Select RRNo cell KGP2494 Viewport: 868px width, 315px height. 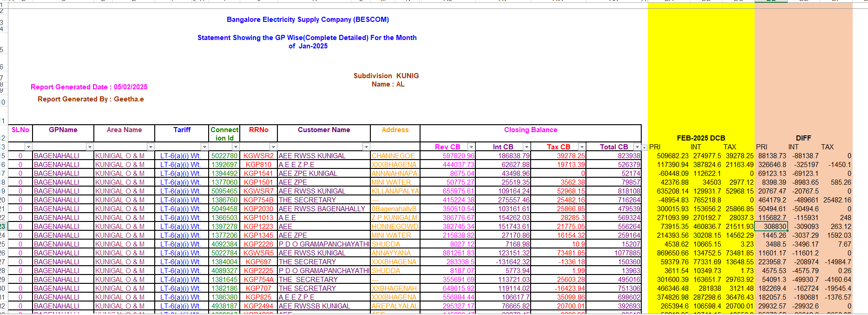tap(259, 306)
